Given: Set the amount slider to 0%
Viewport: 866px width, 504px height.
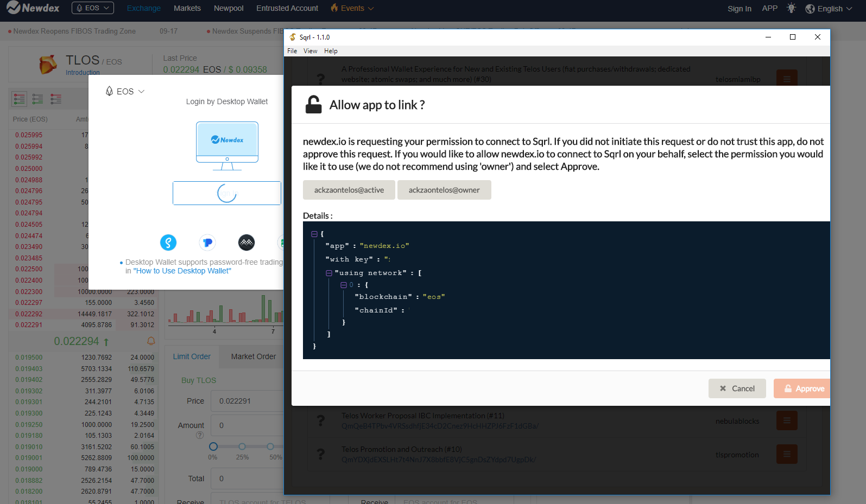Looking at the screenshot, I should [213, 446].
